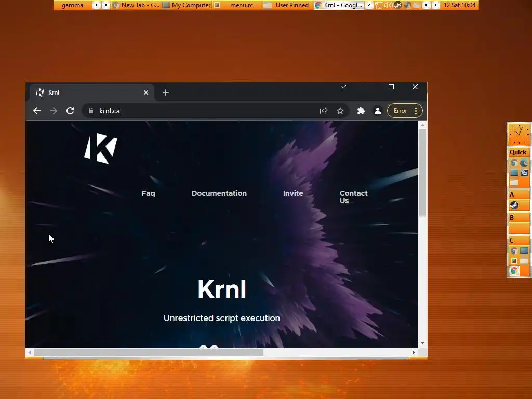Click the Krnl heading text
Image resolution: width=532 pixels, height=399 pixels.
tap(222, 289)
